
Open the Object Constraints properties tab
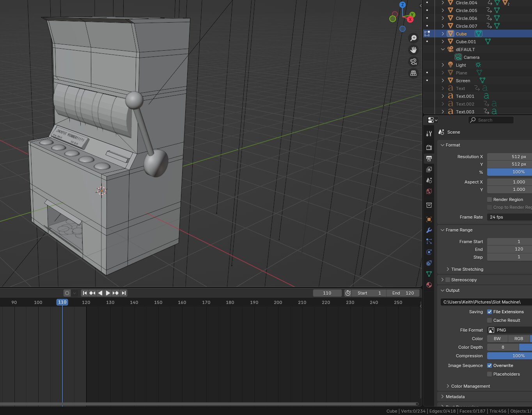tap(429, 263)
